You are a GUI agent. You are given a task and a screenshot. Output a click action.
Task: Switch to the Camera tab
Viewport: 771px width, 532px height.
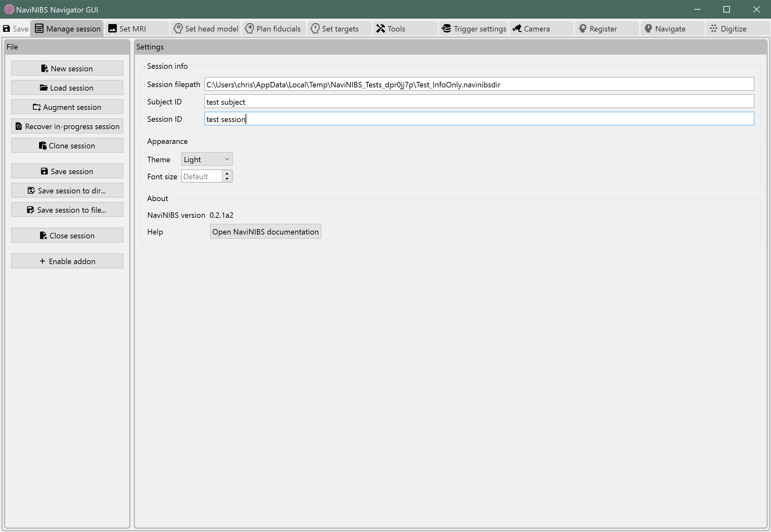click(x=541, y=29)
